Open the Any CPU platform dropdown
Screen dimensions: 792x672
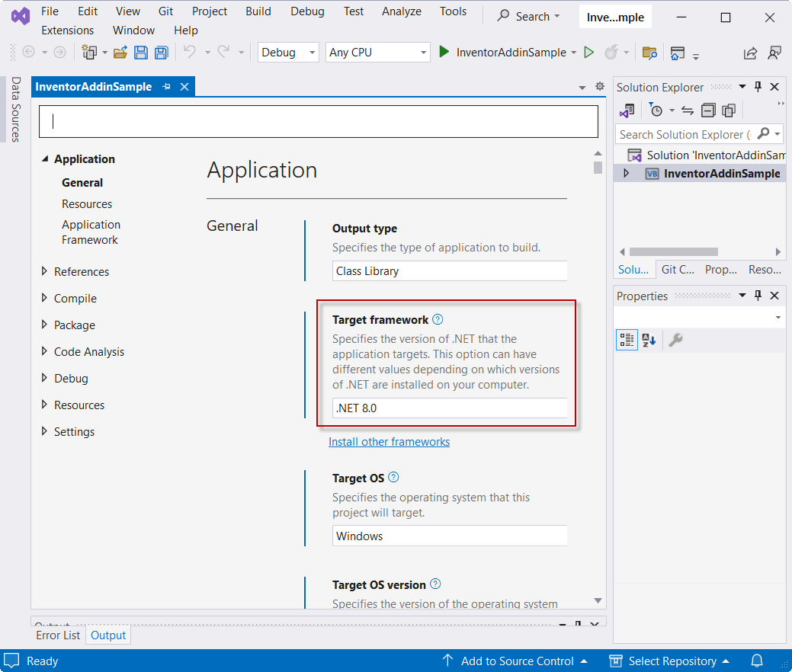click(378, 52)
